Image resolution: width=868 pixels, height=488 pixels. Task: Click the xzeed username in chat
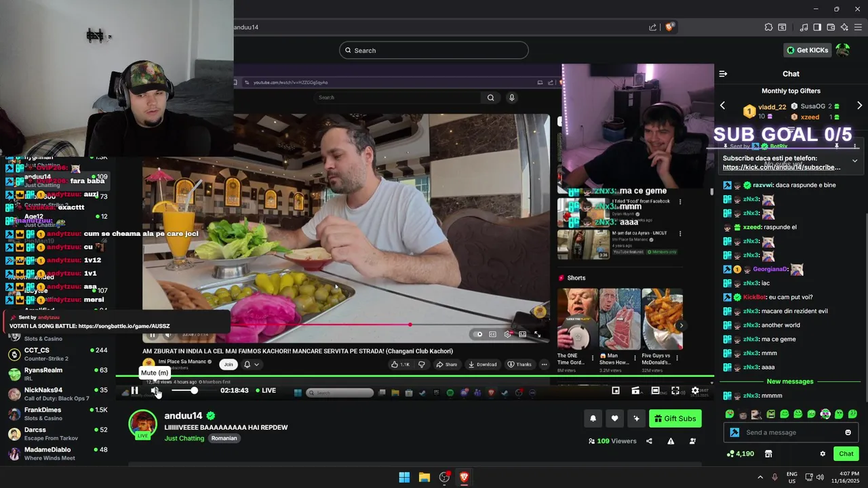[x=752, y=227]
